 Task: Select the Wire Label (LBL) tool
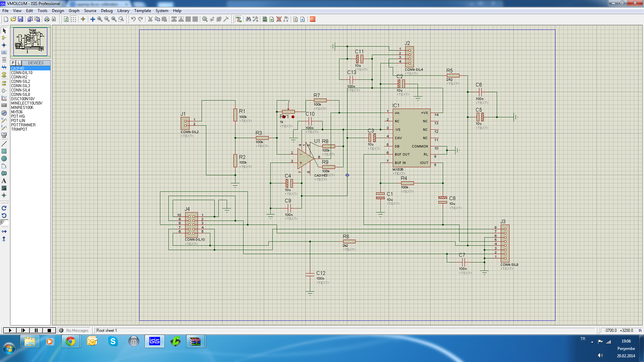pos(4,53)
